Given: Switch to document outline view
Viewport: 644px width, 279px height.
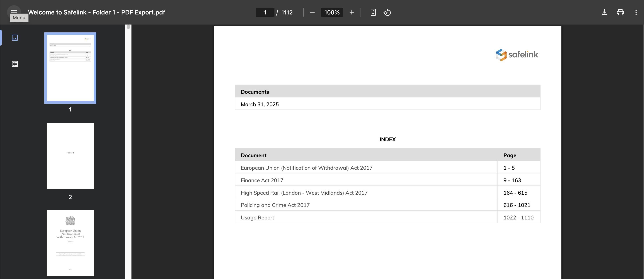Looking at the screenshot, I should click(x=15, y=64).
